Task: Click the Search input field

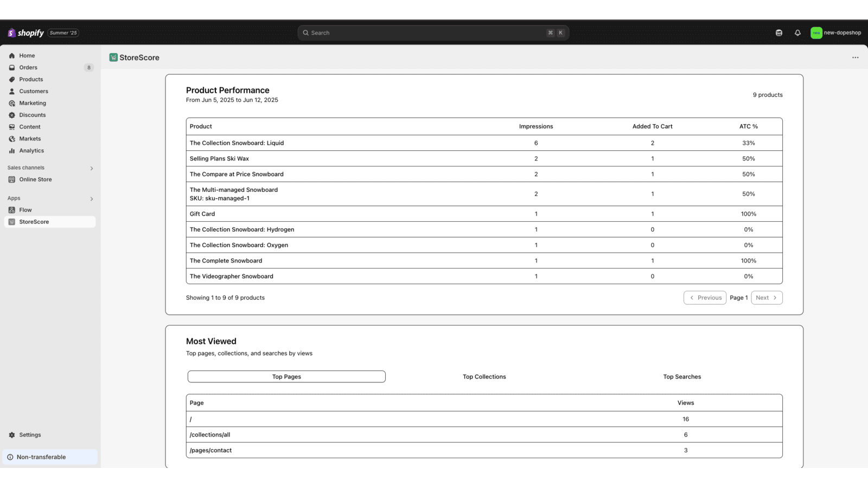Action: (x=433, y=33)
